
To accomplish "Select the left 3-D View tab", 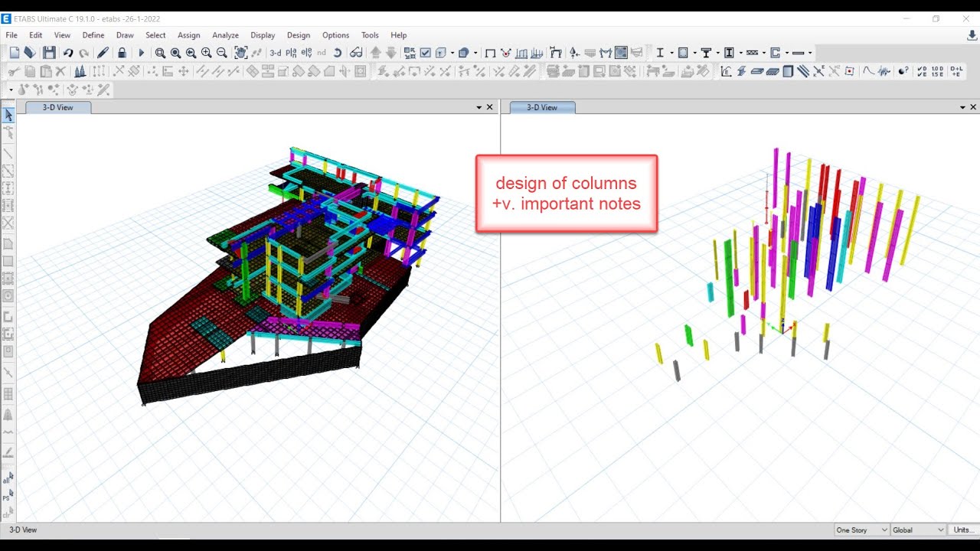I will (x=58, y=107).
